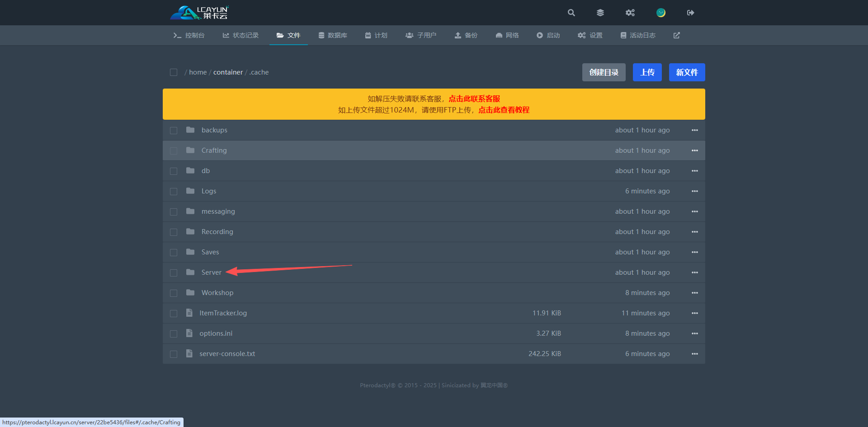Navigate to container in the breadcrumb path
This screenshot has width=868, height=427.
228,72
